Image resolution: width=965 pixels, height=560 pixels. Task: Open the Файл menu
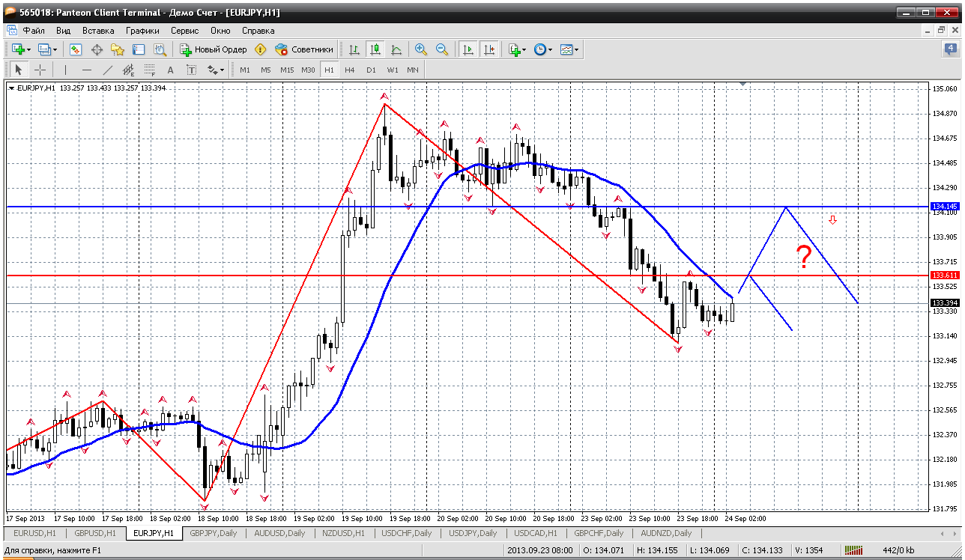click(x=34, y=31)
